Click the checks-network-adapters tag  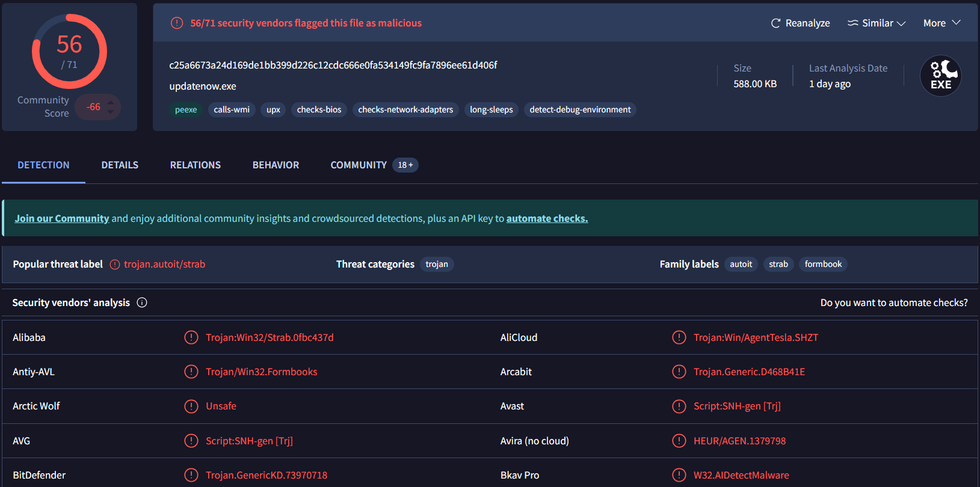click(x=405, y=109)
